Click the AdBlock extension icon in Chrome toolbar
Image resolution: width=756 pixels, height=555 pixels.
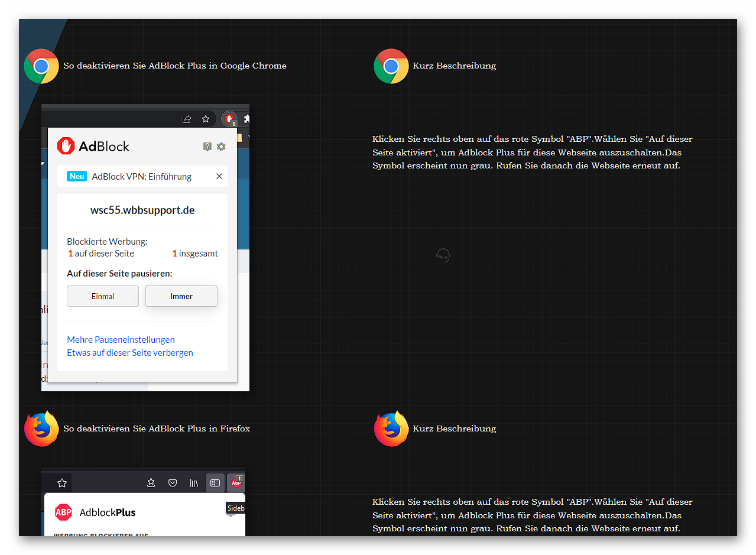[x=229, y=119]
